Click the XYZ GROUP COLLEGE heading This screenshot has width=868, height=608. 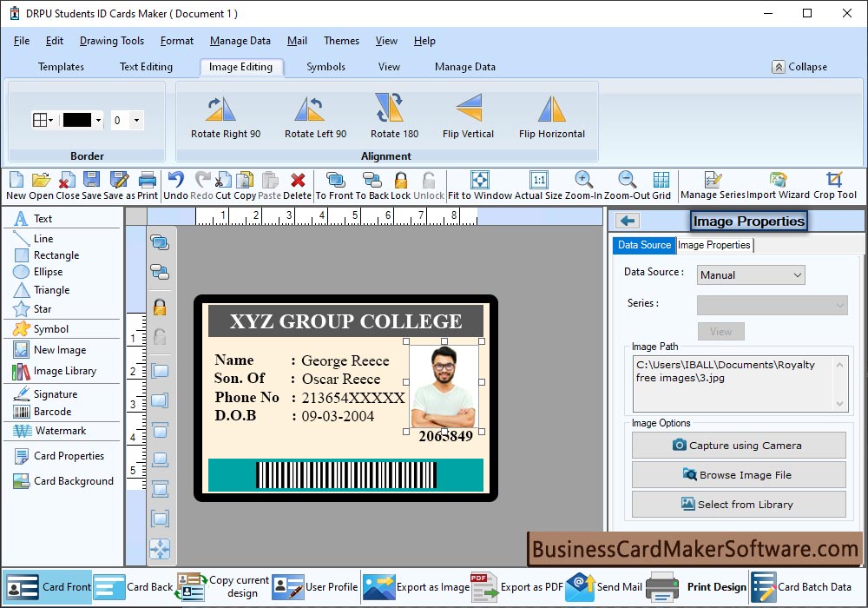[345, 321]
